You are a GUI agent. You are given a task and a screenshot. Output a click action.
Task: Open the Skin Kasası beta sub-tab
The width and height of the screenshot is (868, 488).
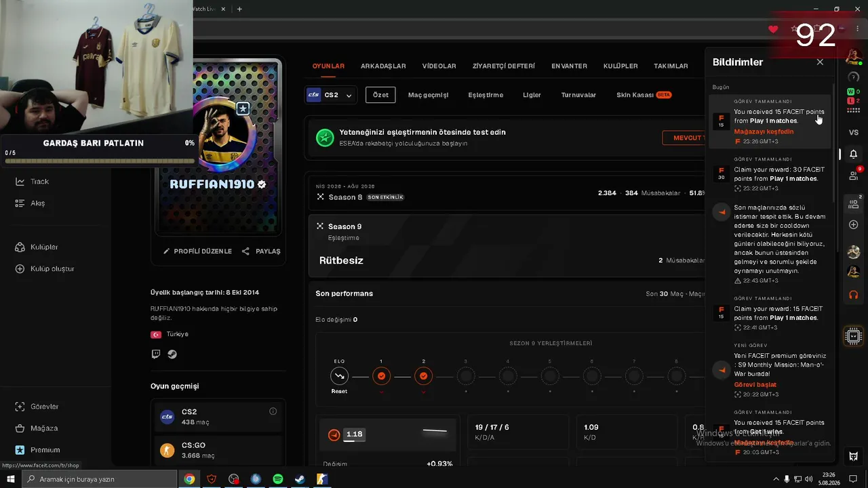coord(644,95)
